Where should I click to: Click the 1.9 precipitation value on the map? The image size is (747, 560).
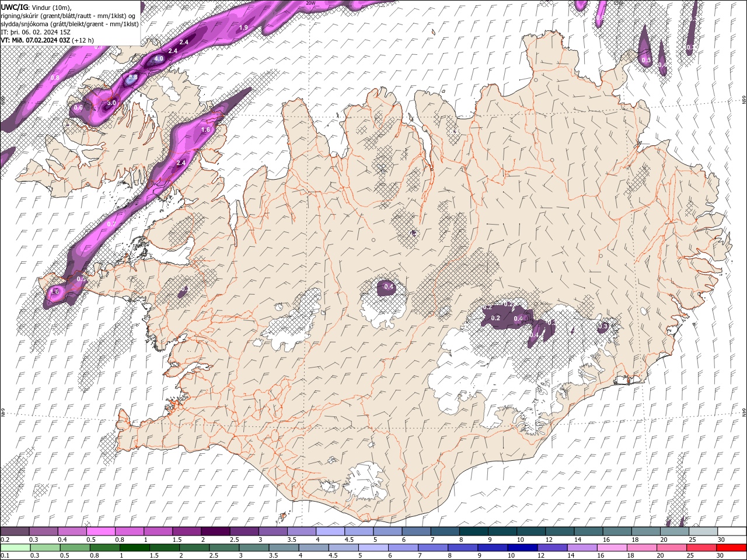(x=244, y=27)
